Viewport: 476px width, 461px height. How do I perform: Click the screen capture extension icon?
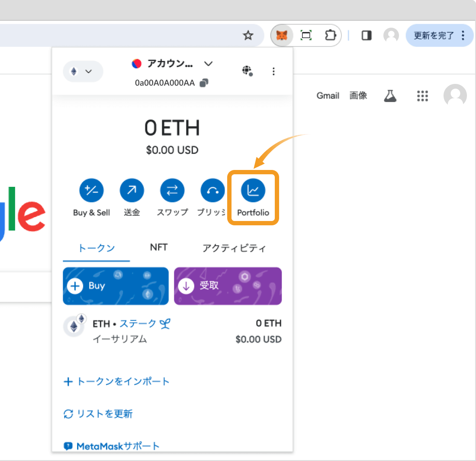click(306, 35)
